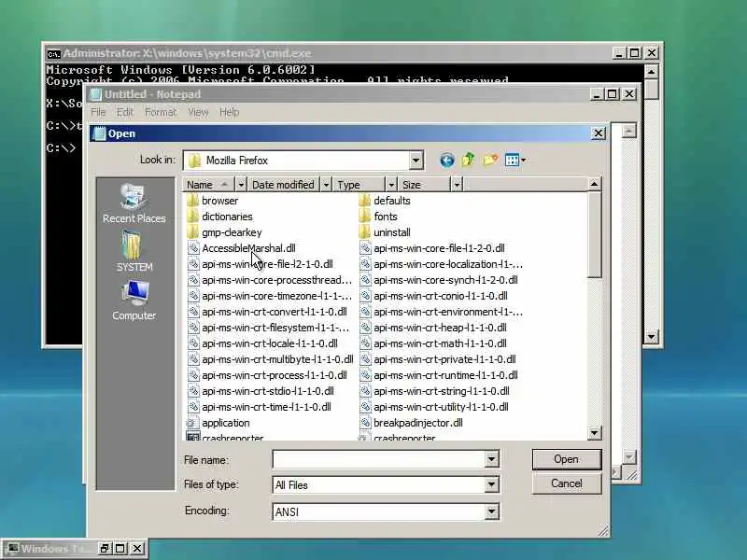Open Notepad Format menu
This screenshot has height=560, width=747.
[x=161, y=112]
